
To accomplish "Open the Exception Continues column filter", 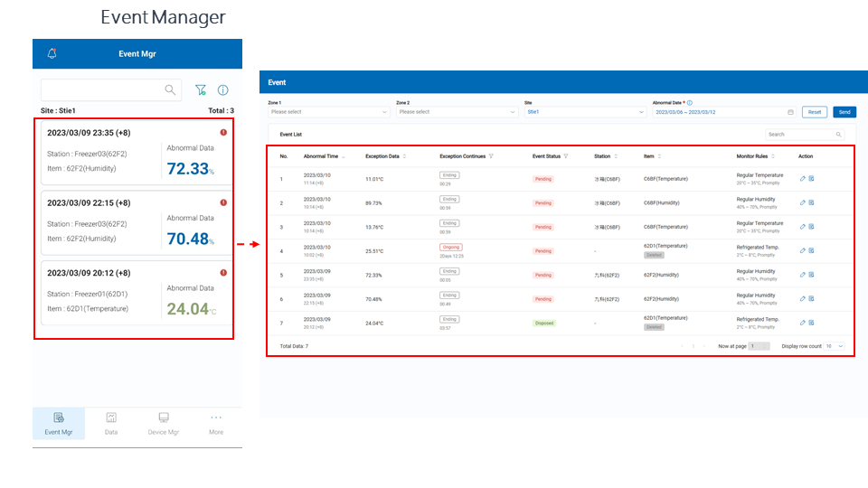I will 491,156.
